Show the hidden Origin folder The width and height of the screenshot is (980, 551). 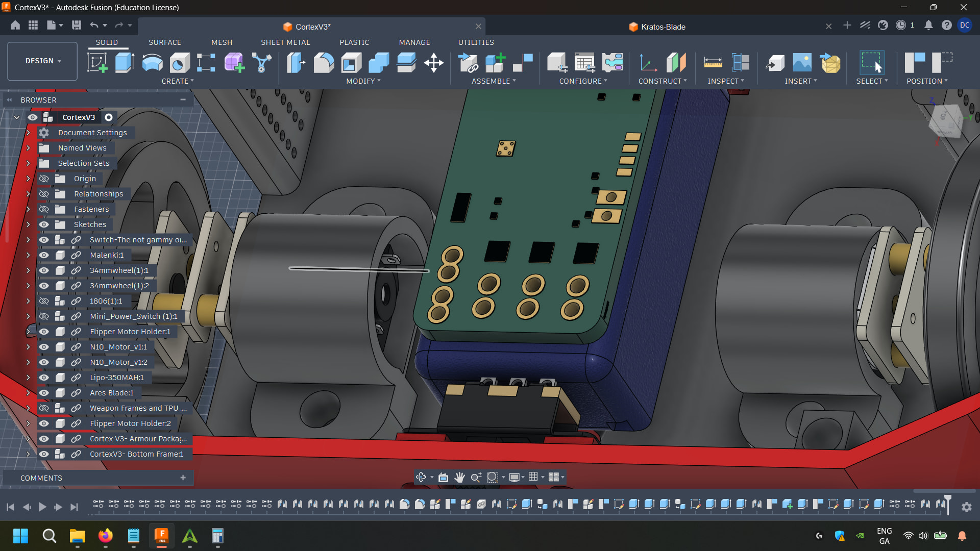(x=44, y=179)
